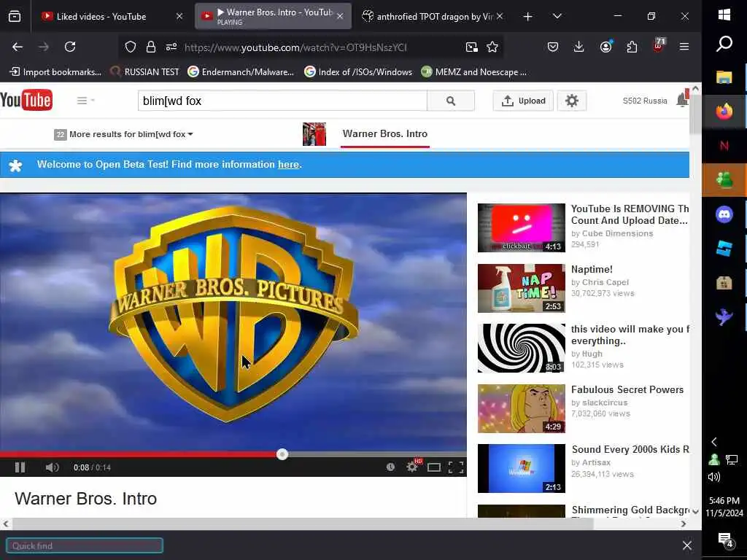Open a new browser tab
The height and width of the screenshot is (560, 747).
[527, 17]
